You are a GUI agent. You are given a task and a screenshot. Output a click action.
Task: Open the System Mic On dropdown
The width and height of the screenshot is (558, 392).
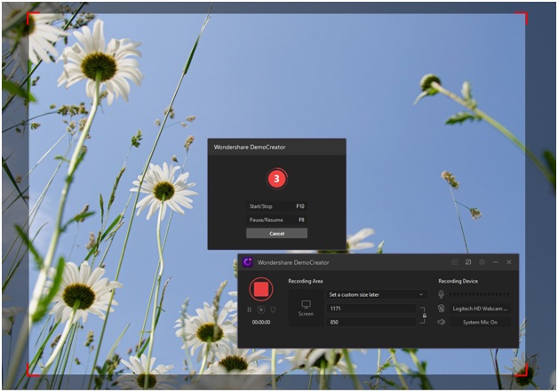(x=480, y=322)
